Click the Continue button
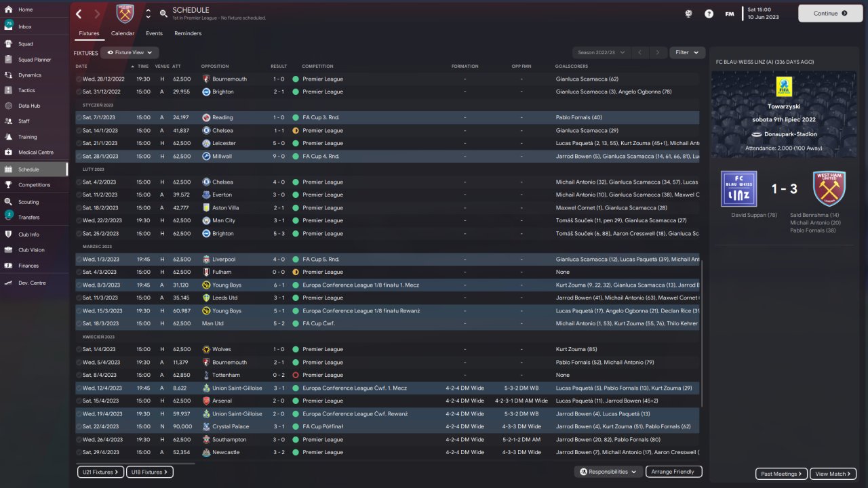The height and width of the screenshot is (488, 868). tap(831, 14)
